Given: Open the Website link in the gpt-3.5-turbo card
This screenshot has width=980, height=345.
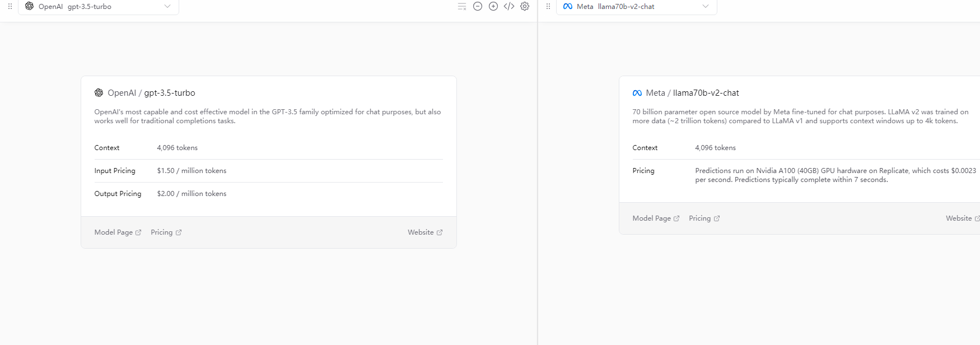Looking at the screenshot, I should point(425,232).
